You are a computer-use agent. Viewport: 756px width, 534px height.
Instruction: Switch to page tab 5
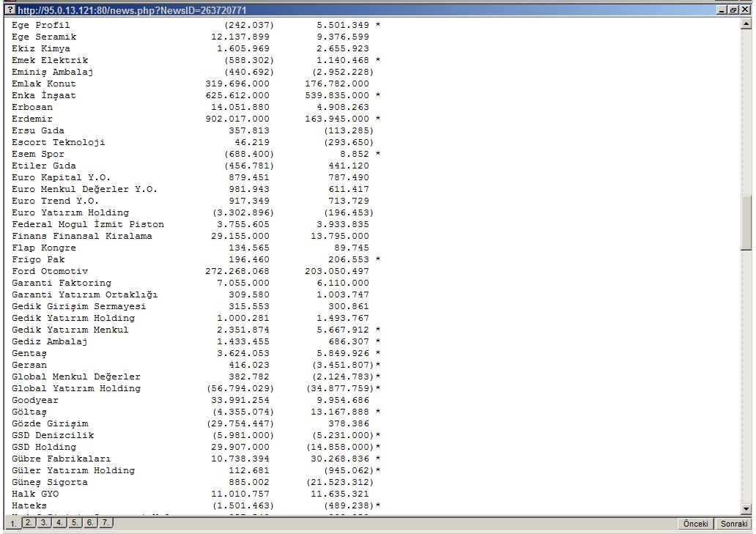[x=75, y=522]
